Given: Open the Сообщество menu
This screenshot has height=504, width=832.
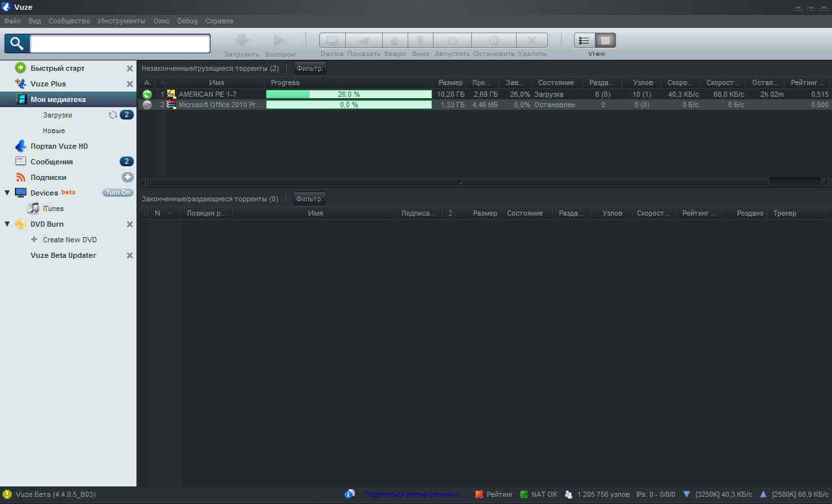Looking at the screenshot, I should [70, 21].
